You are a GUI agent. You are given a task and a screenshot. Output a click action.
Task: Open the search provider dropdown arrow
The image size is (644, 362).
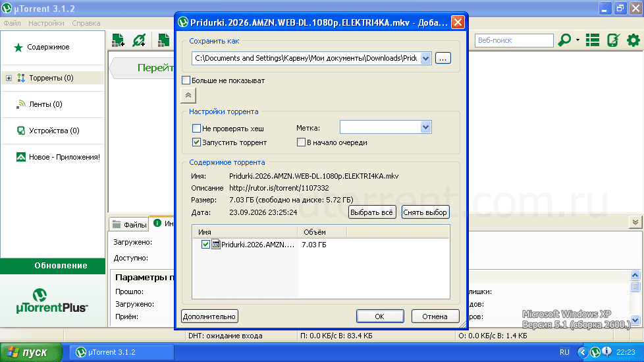point(577,40)
